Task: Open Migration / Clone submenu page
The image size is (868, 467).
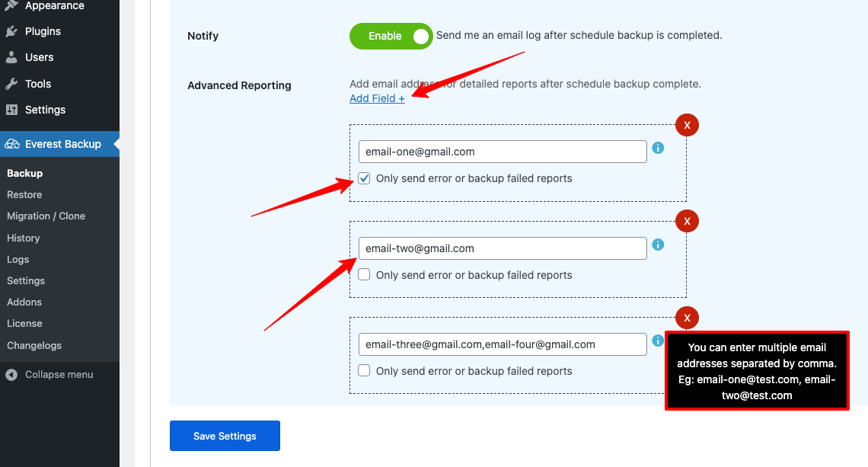Action: (x=46, y=216)
